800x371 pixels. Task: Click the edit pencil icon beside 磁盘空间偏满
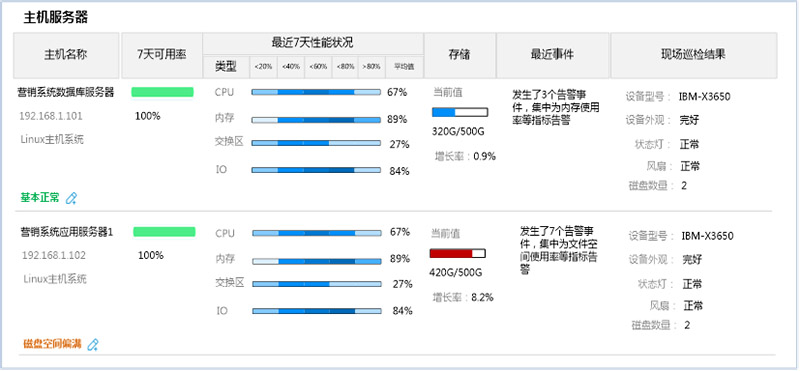[92, 344]
